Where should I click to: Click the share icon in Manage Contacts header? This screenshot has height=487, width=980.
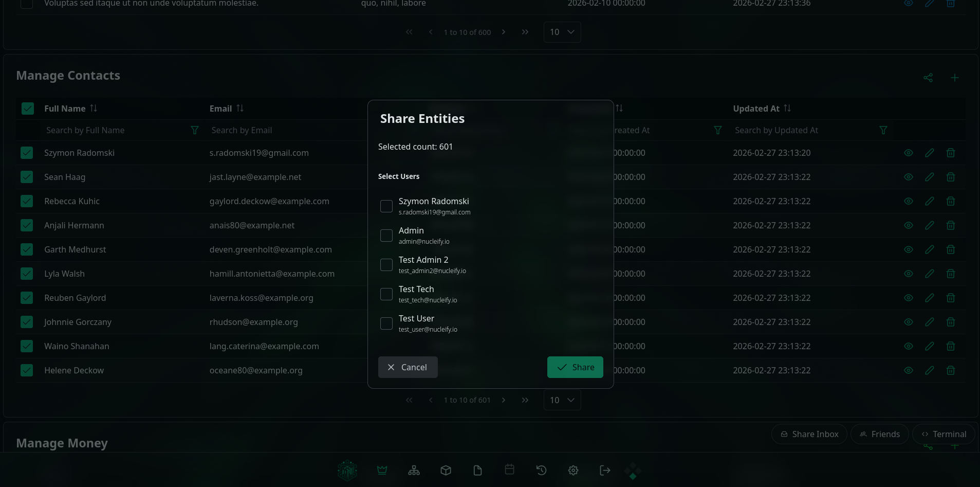(928, 78)
